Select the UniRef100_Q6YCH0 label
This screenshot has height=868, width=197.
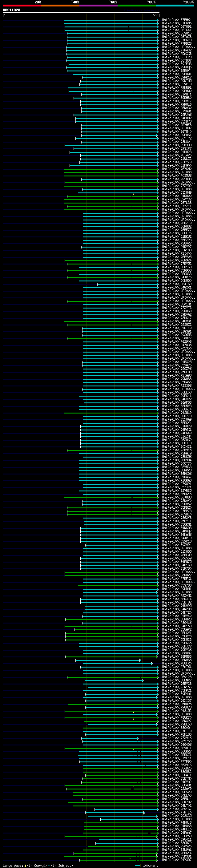tap(176, 169)
